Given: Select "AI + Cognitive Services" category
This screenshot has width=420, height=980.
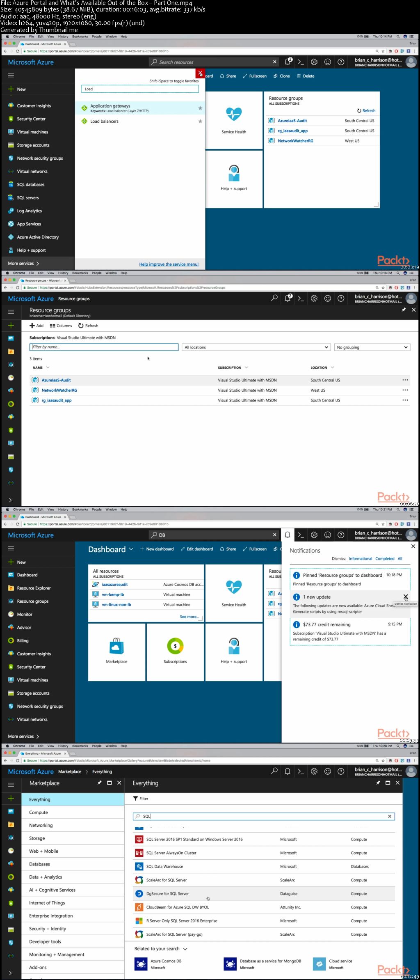Looking at the screenshot, I should coord(73,890).
